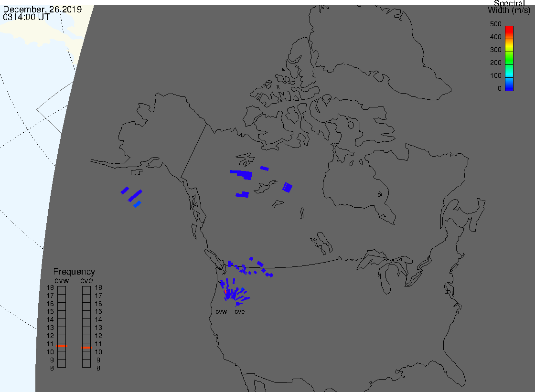Click the orange marker on the cve frequency bar
Screen dimensions: 535x392
click(86, 347)
